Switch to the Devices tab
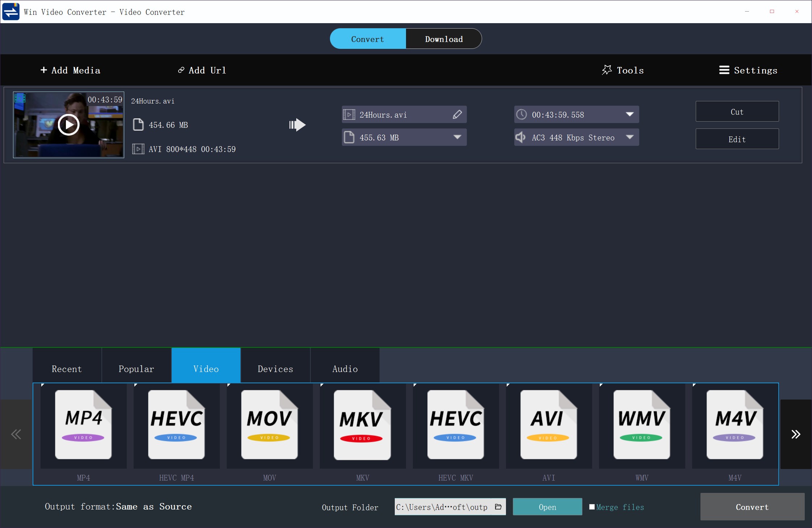This screenshot has width=812, height=528. click(275, 369)
